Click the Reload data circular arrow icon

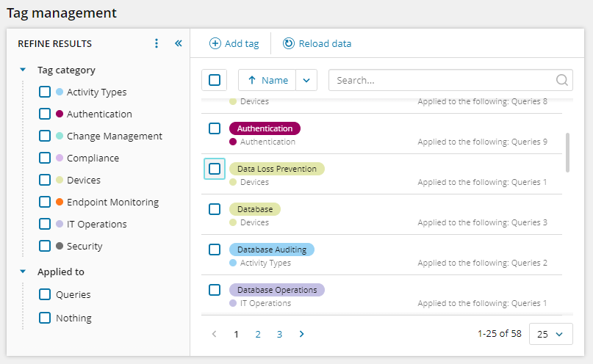click(x=289, y=43)
